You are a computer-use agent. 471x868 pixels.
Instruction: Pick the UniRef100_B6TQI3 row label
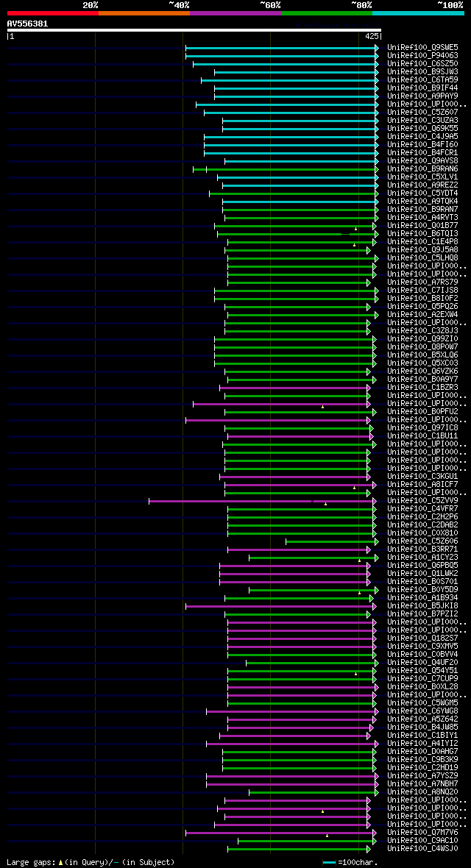422,234
